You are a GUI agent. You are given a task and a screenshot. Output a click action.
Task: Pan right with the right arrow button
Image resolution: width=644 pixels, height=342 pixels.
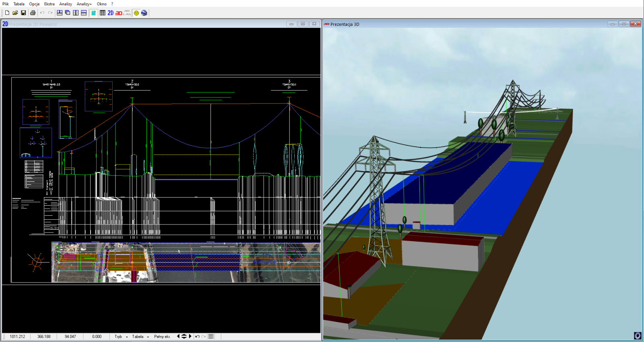click(190, 336)
